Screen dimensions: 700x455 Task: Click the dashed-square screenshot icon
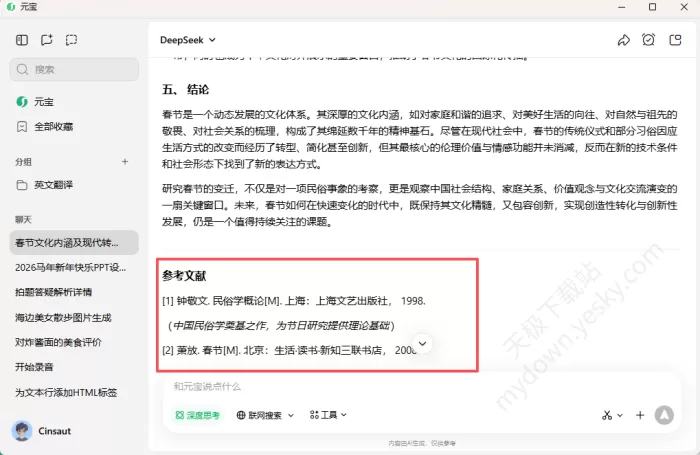tap(71, 40)
